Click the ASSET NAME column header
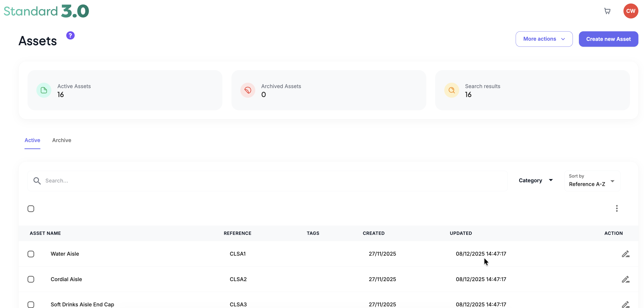Image resolution: width=644 pixels, height=308 pixels. point(45,233)
